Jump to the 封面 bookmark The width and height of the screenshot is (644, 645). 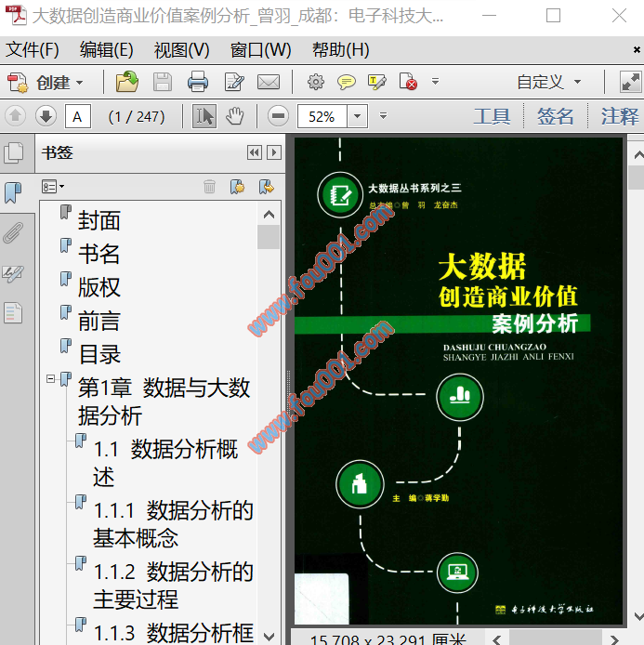coord(99,220)
